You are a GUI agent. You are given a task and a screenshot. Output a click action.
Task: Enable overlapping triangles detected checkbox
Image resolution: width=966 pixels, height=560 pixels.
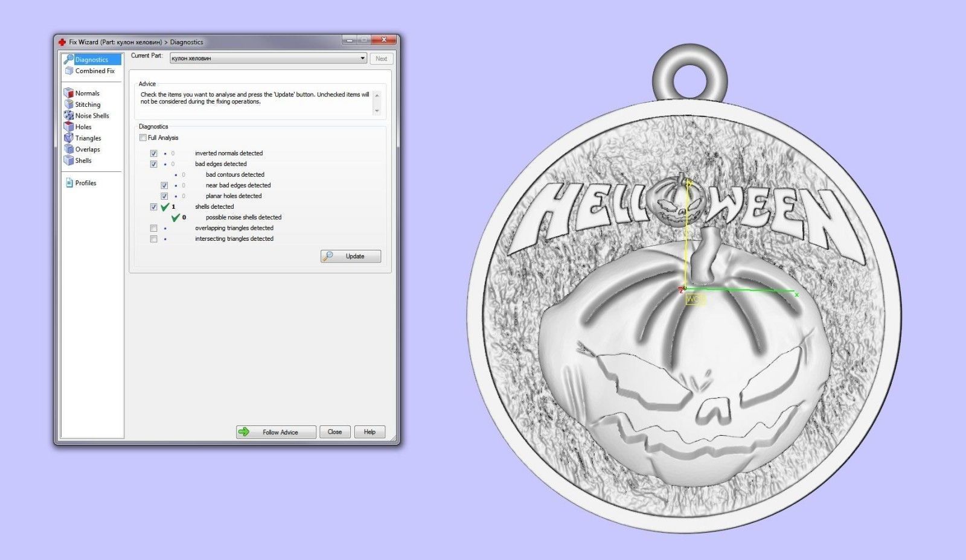pos(153,228)
